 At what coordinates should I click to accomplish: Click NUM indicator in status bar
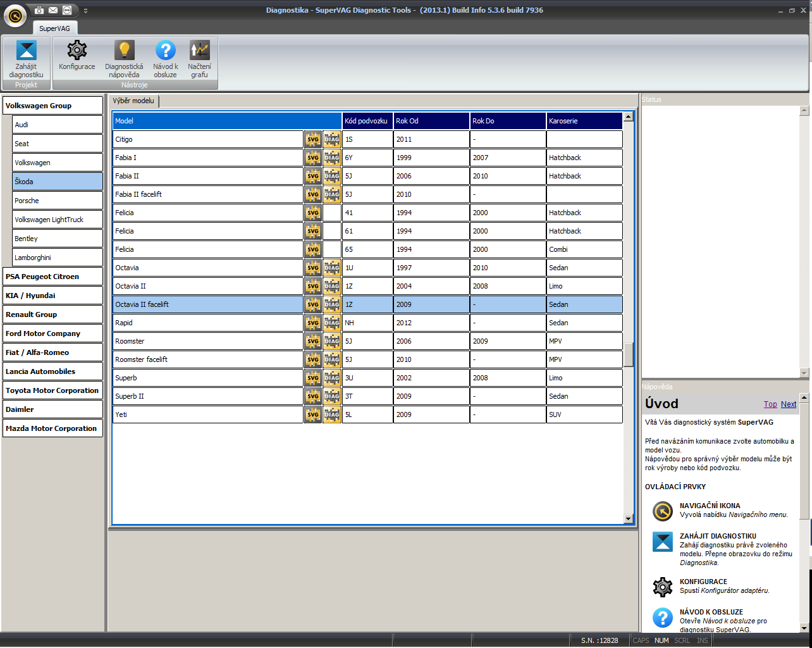click(661, 640)
